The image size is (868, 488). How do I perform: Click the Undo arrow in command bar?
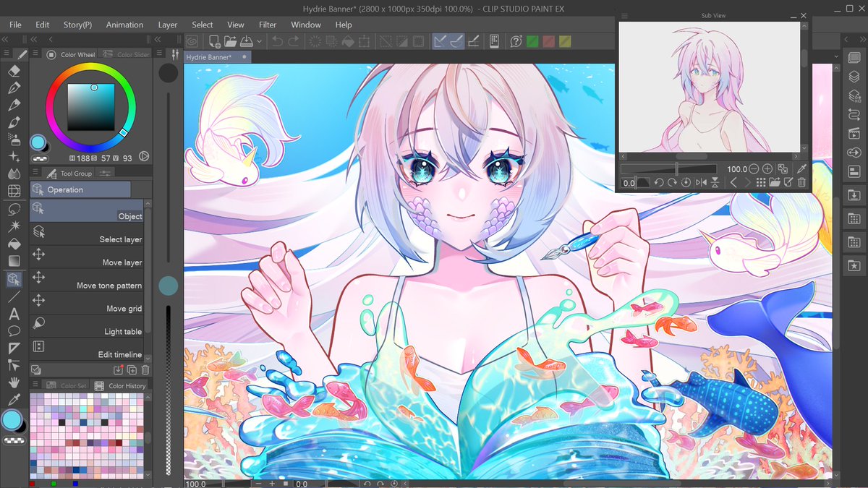[x=278, y=41]
